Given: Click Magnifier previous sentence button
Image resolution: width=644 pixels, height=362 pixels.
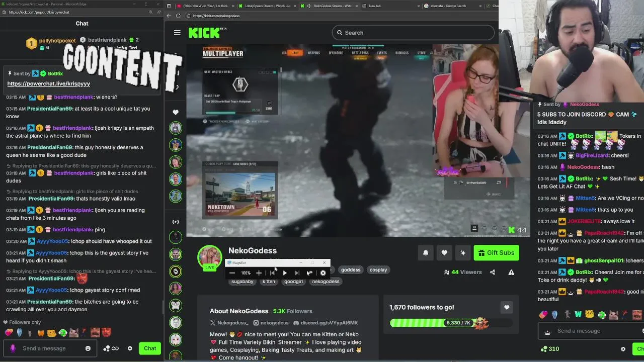Looking at the screenshot, I should click(272, 273).
